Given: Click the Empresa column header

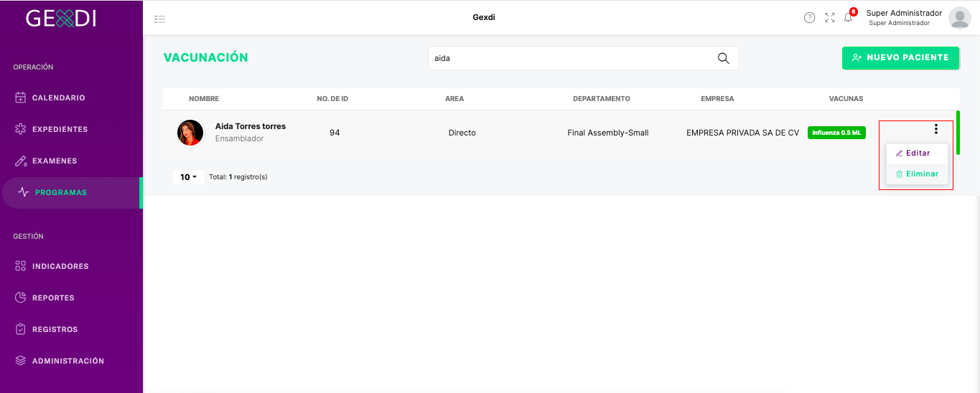Looking at the screenshot, I should pos(717,99).
